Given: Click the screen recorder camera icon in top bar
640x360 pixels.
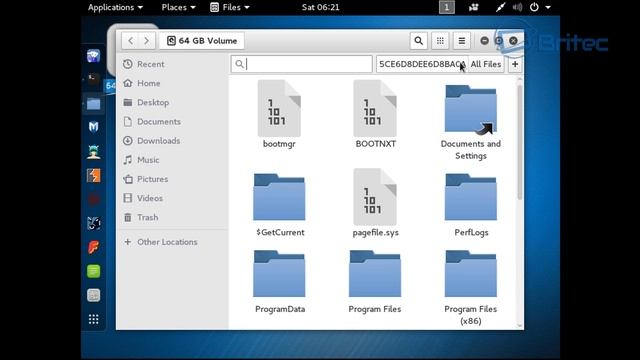Looking at the screenshot, I should coord(473,7).
